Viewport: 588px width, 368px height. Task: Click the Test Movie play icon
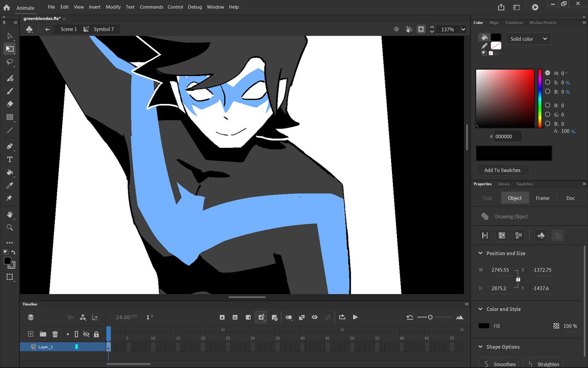coord(535,7)
